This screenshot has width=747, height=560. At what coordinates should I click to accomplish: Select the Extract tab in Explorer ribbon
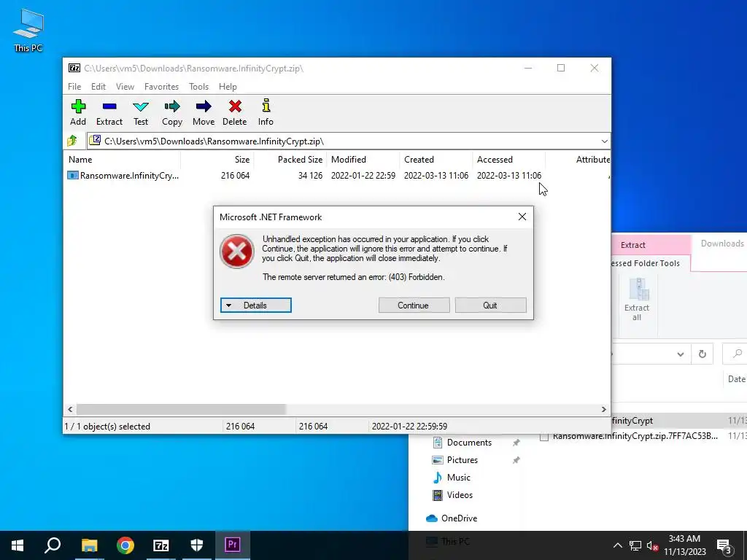click(x=632, y=245)
